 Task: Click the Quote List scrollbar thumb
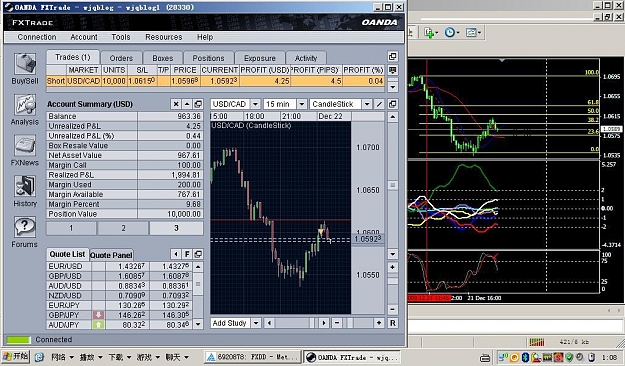click(198, 284)
